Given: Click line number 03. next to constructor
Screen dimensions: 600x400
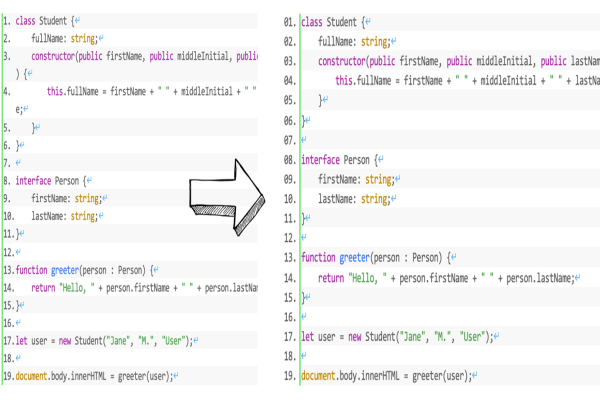Looking at the screenshot, I should (x=289, y=61).
